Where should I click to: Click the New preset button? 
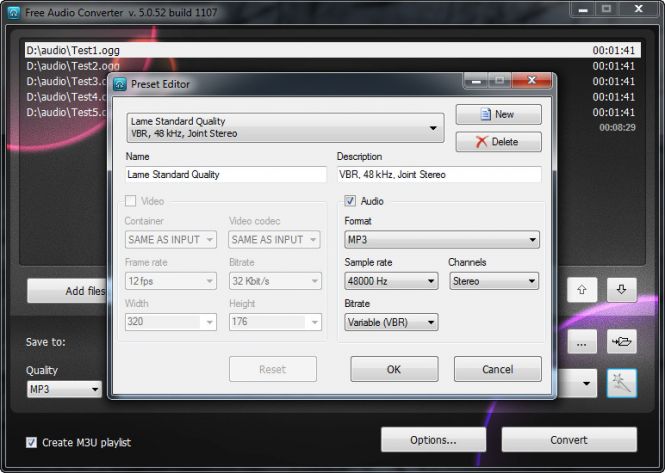pos(498,115)
